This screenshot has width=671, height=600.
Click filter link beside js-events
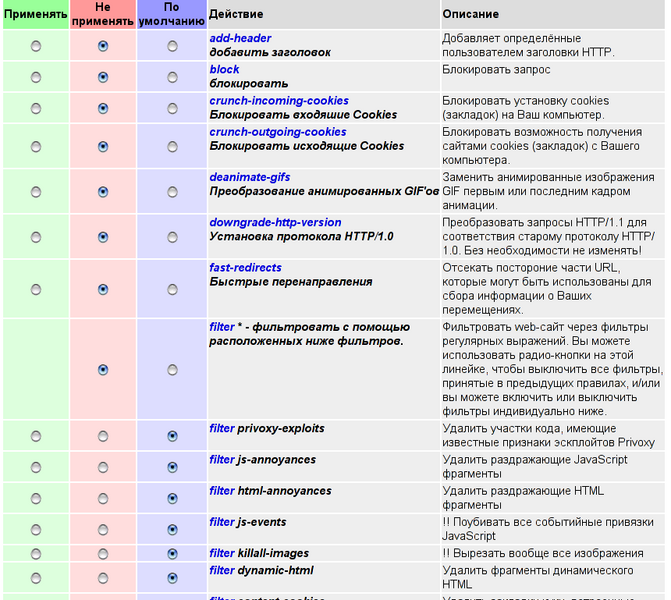(222, 522)
